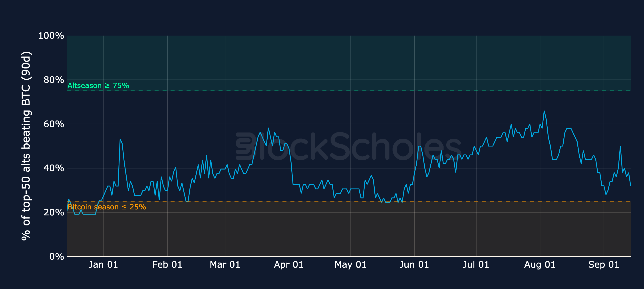Screen dimensions: 644x289
Task: Click the 'Bitcoin season ≤ 25%' annotation
Action: coord(107,207)
